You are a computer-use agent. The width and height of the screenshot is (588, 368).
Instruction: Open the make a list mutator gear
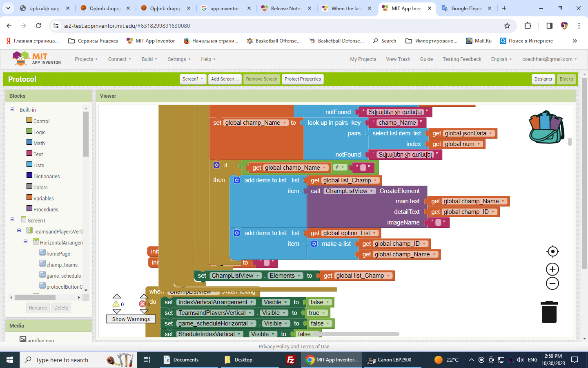point(314,244)
